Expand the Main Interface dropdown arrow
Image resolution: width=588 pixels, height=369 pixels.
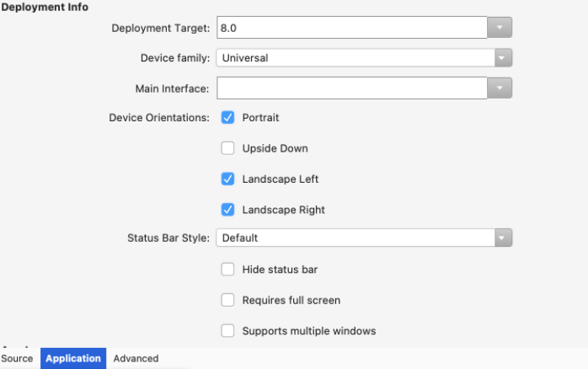coord(500,88)
